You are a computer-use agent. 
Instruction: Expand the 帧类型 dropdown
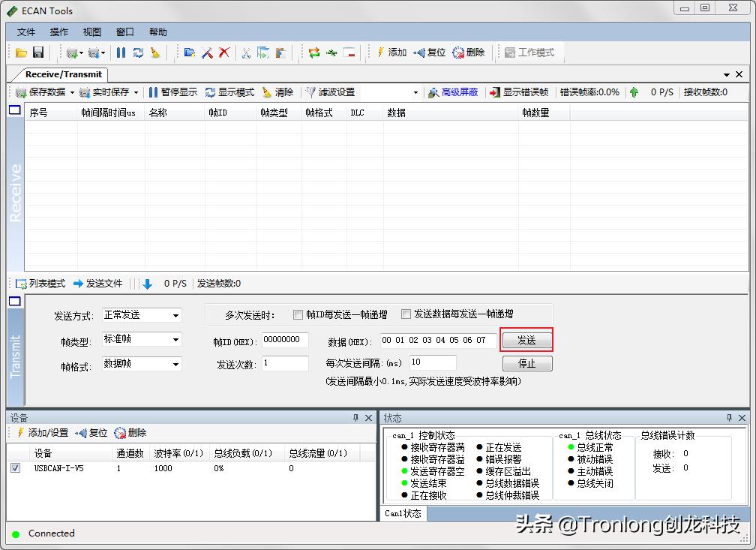point(177,339)
